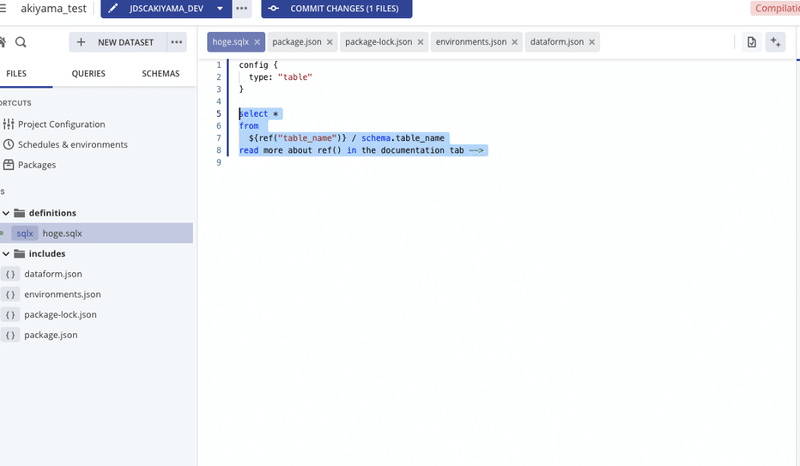Collapse the includes folder chevron
800x466 pixels.
(x=6, y=254)
